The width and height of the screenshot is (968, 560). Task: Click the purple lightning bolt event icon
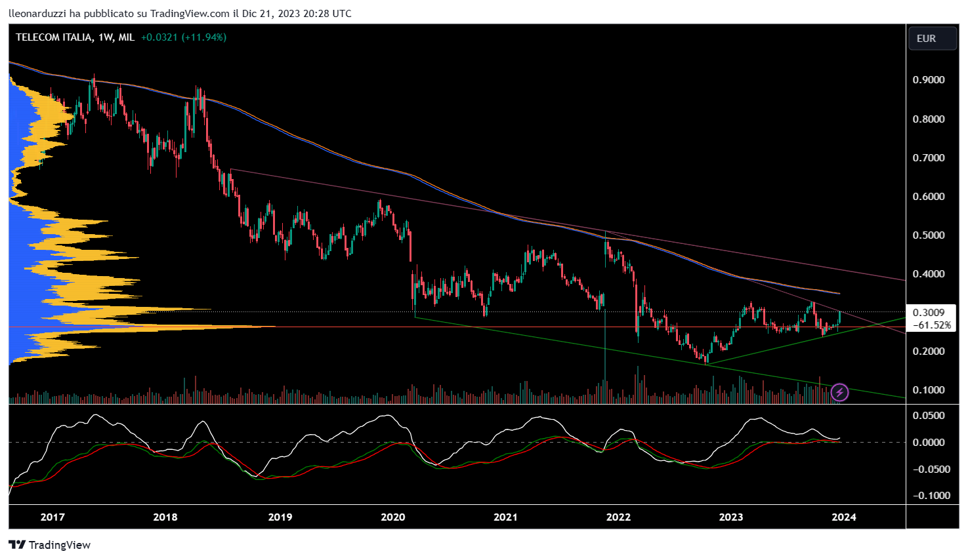point(840,393)
